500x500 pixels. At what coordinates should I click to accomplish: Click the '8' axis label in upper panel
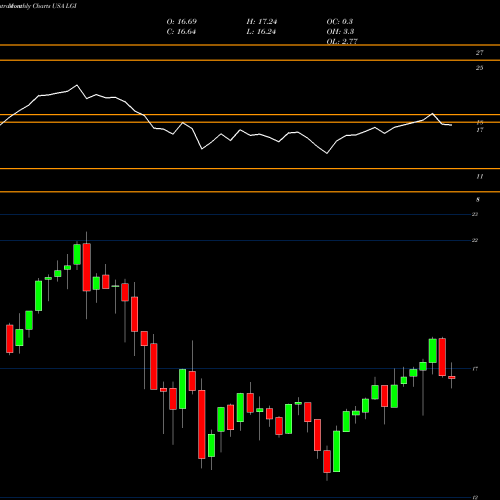[478, 199]
